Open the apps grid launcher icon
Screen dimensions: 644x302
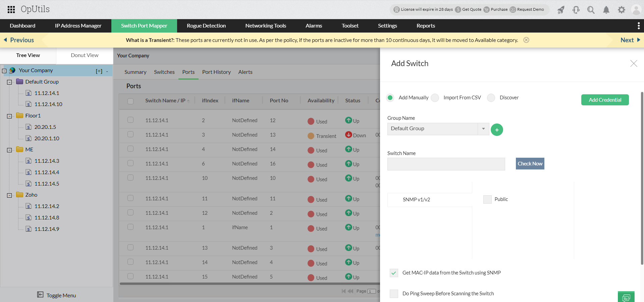[x=11, y=9]
